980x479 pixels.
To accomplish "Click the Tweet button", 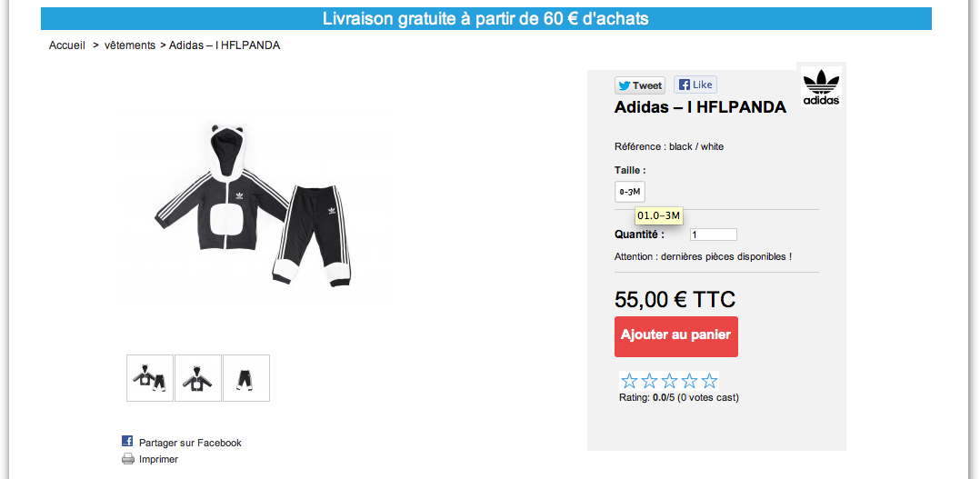I will click(x=640, y=85).
